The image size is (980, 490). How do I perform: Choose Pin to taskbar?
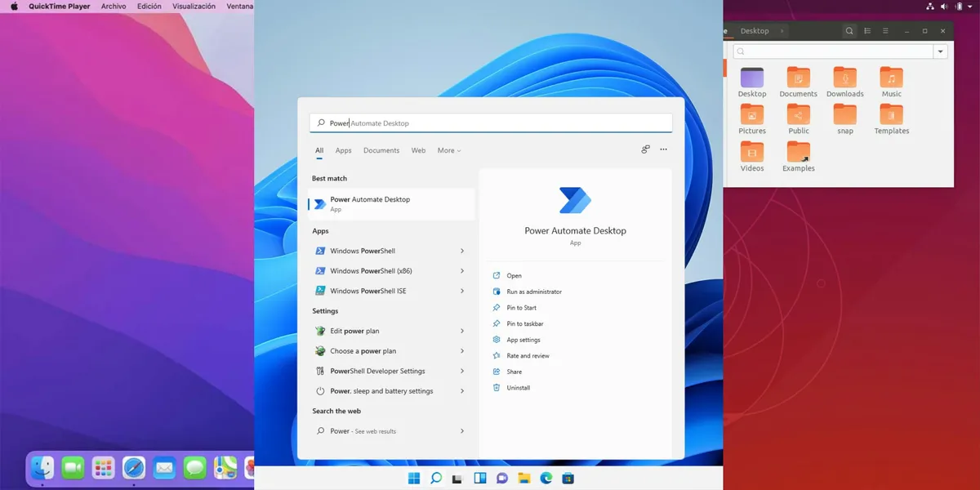click(x=524, y=324)
